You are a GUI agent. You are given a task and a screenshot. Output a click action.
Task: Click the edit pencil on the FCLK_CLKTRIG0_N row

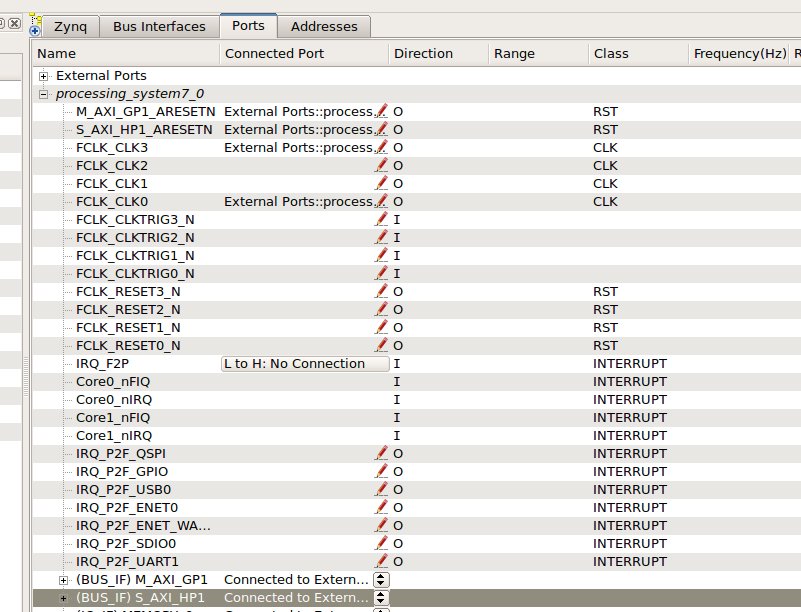381,273
